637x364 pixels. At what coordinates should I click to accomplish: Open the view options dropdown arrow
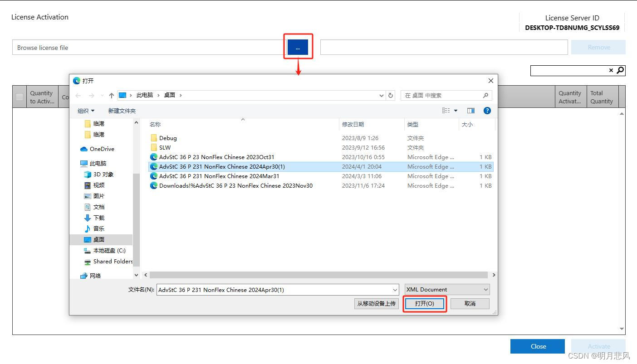(456, 111)
